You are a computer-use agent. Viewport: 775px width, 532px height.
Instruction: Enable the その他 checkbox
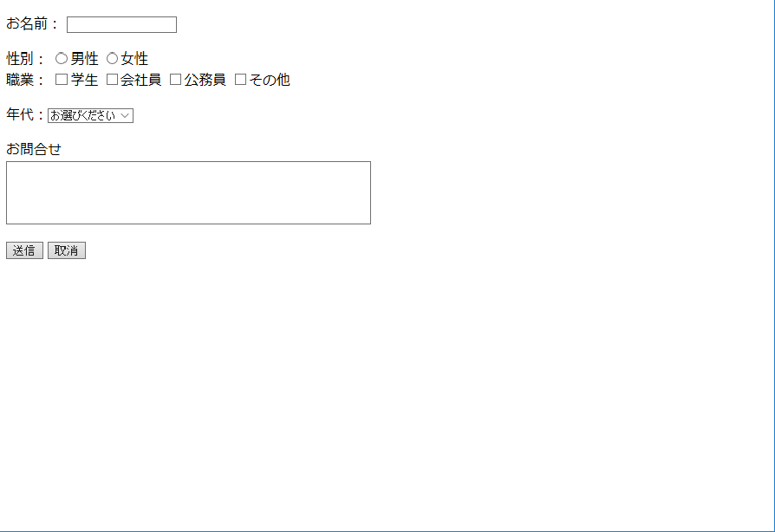point(240,80)
